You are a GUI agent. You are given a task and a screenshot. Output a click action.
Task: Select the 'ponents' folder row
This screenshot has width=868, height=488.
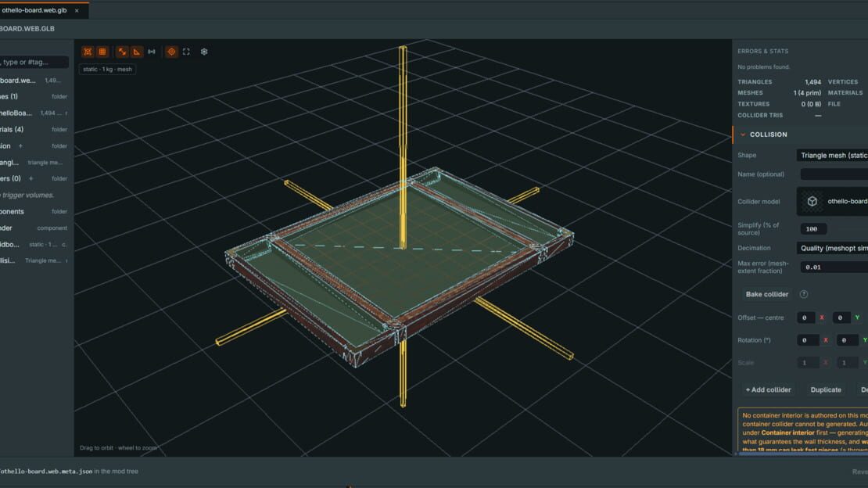pos(34,212)
